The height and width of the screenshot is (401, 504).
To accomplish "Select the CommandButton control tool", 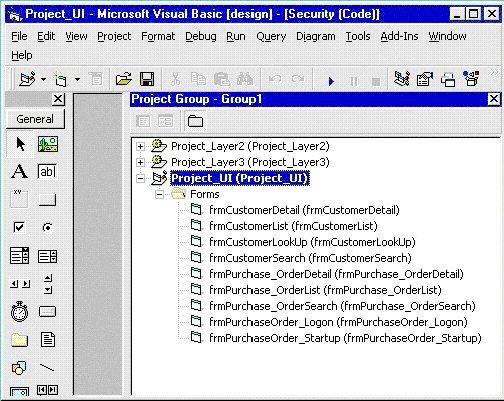I will (x=47, y=200).
